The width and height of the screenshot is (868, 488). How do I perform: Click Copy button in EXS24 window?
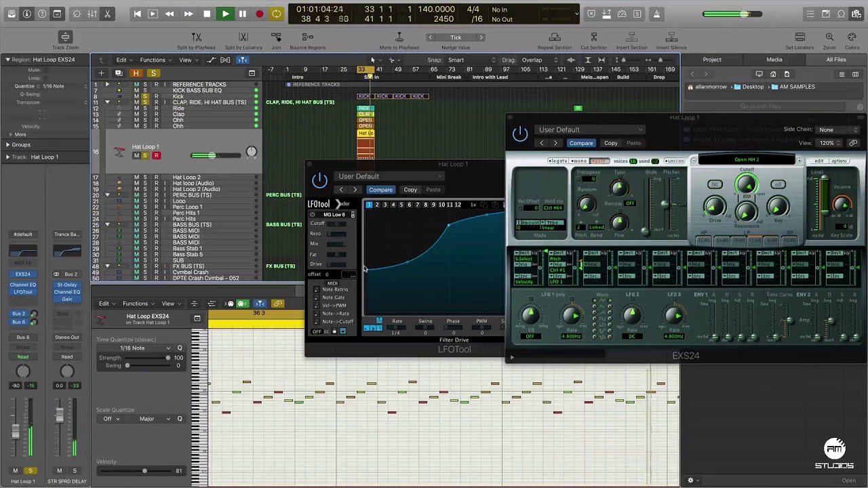(x=611, y=143)
